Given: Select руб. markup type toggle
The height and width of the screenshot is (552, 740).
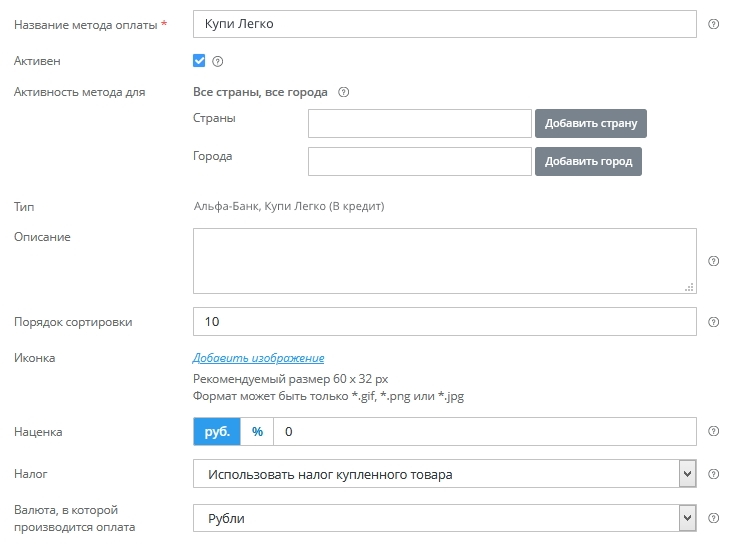Looking at the screenshot, I should (x=217, y=432).
